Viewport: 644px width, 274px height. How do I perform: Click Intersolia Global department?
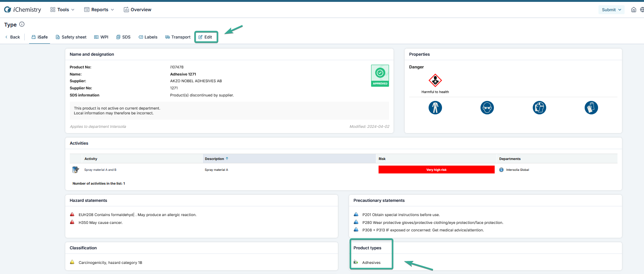click(x=517, y=170)
